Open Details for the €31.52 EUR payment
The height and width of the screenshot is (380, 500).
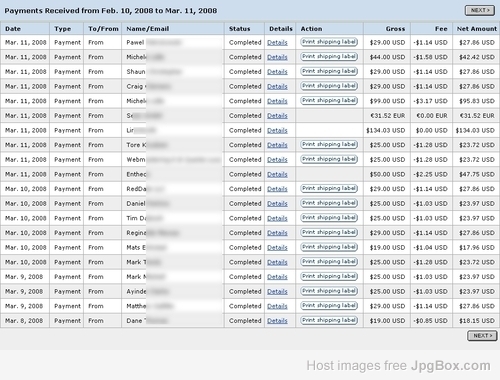tap(277, 116)
